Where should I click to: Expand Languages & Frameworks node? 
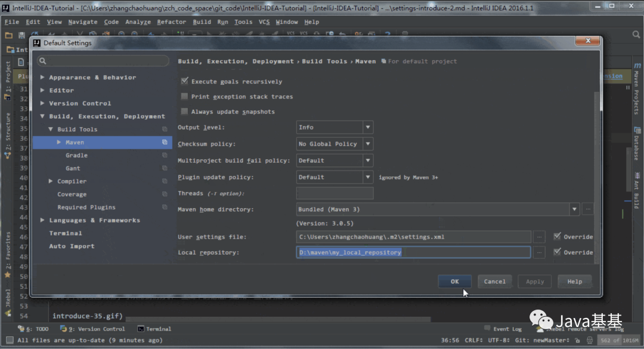tap(42, 220)
